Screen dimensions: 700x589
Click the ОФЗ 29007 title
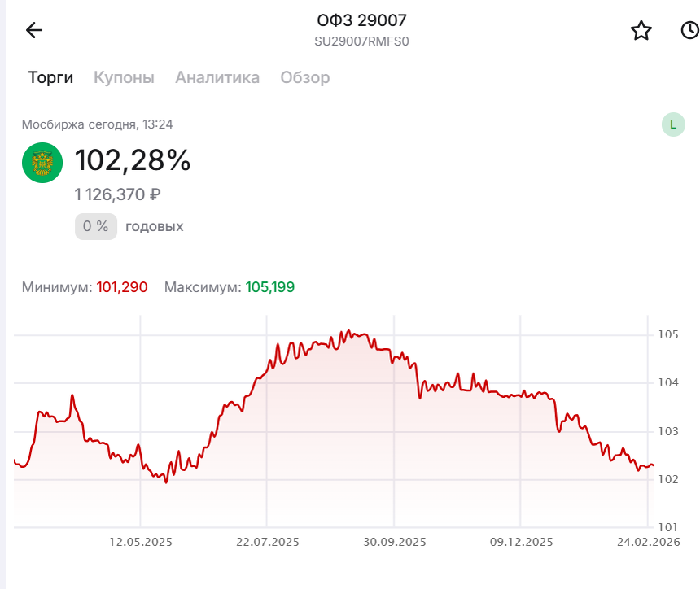361,21
